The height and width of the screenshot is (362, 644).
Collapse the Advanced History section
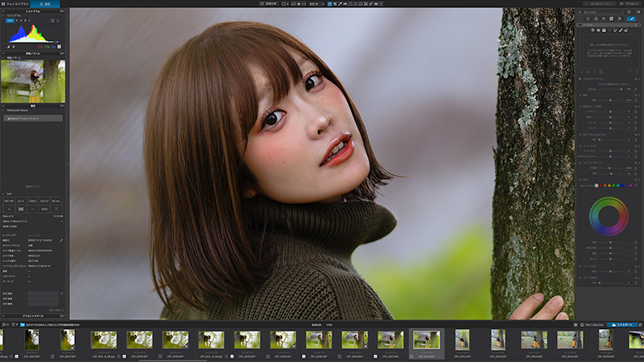coord(3,110)
